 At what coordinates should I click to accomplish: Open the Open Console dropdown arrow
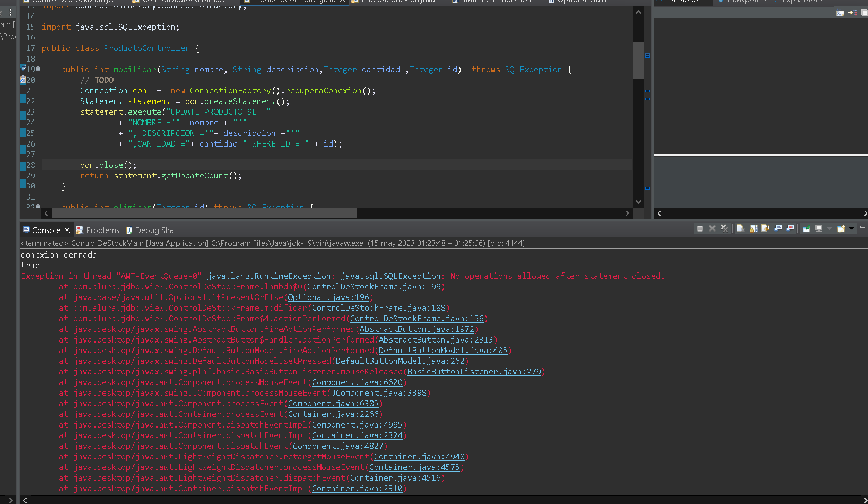click(x=852, y=228)
